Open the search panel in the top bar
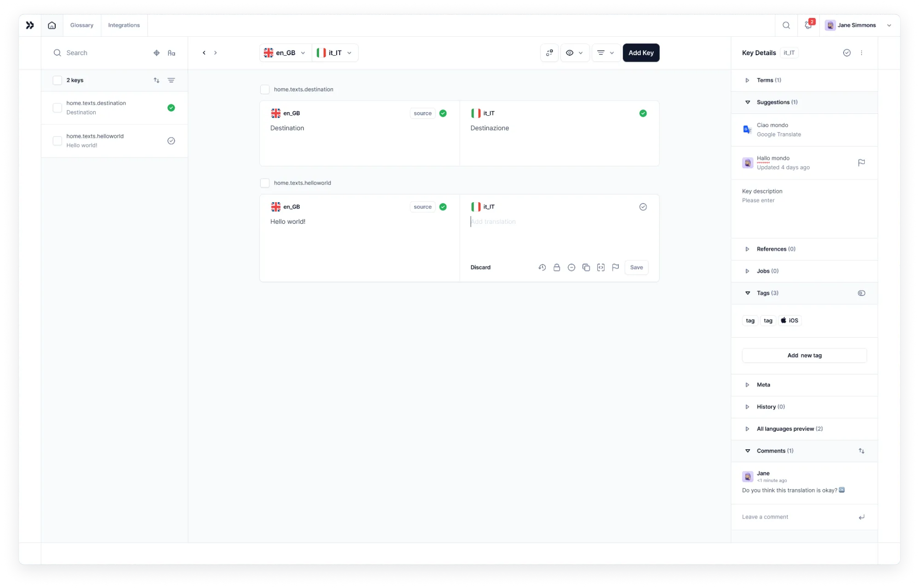This screenshot has height=588, width=919. [x=786, y=25]
